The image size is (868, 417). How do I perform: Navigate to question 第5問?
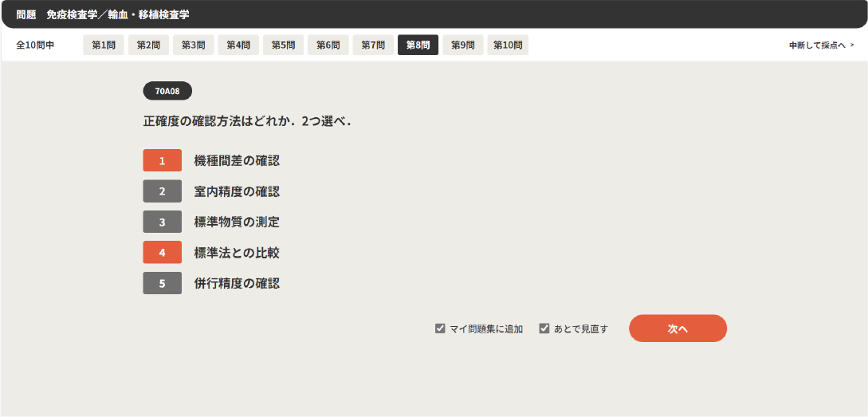tap(283, 45)
